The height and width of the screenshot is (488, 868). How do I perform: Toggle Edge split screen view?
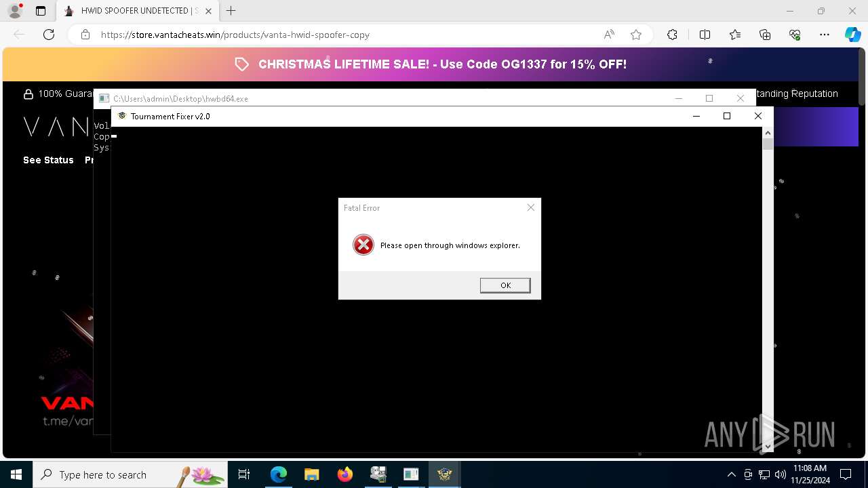[705, 35]
